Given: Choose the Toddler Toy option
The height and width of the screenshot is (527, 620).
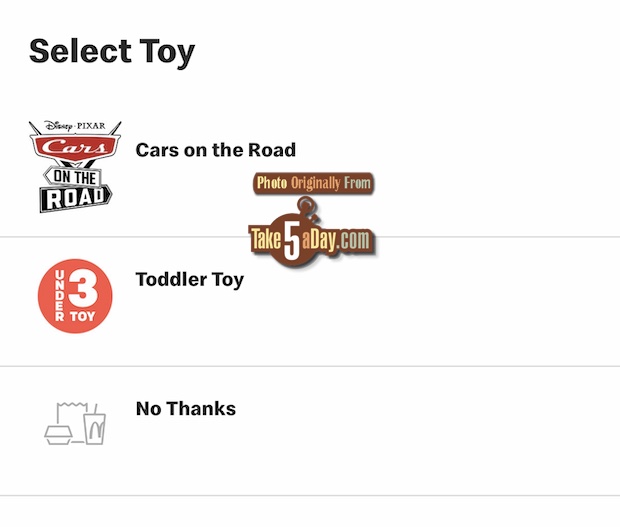Looking at the screenshot, I should pyautogui.click(x=310, y=302).
